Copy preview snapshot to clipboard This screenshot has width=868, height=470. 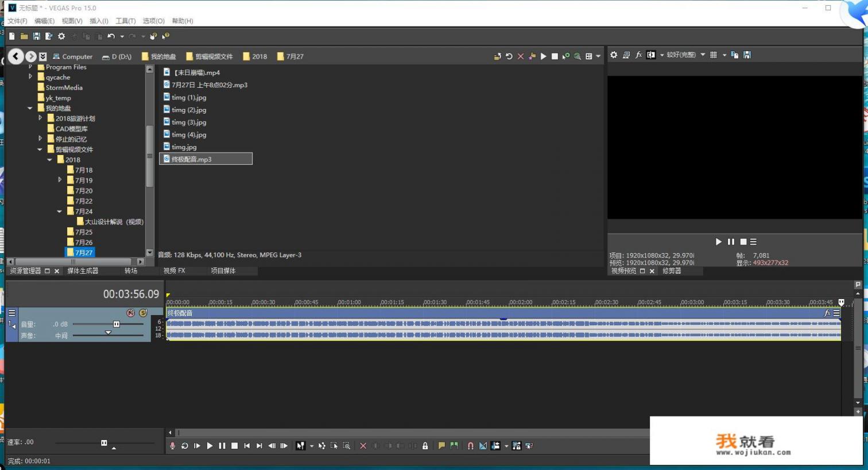(x=735, y=55)
